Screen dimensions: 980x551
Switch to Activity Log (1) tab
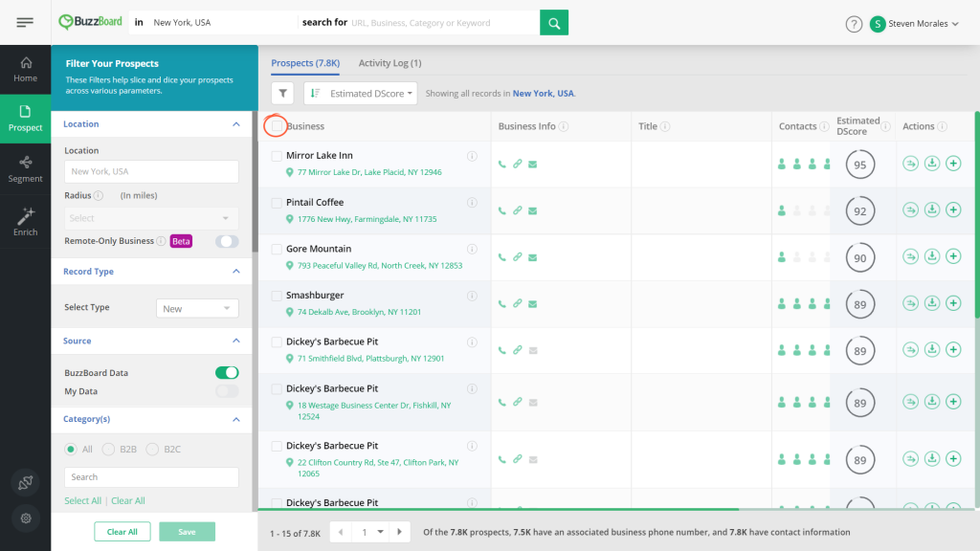tap(390, 63)
